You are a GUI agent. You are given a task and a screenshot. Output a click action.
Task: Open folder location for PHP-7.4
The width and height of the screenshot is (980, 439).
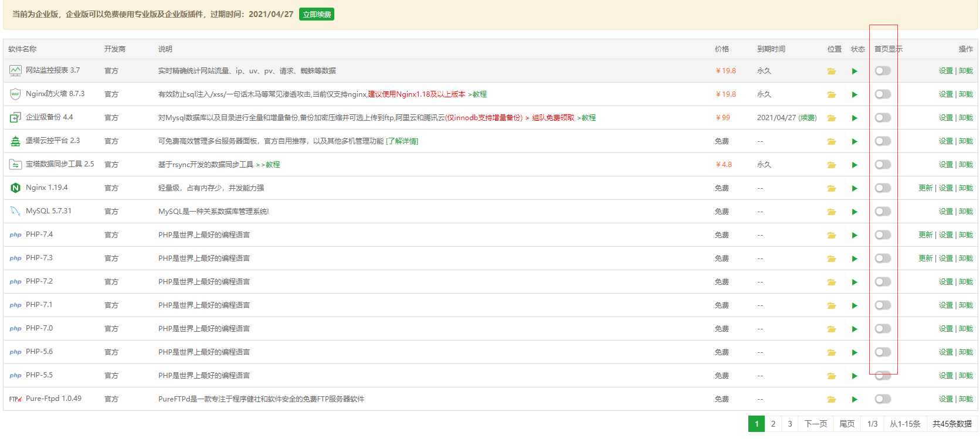(832, 235)
